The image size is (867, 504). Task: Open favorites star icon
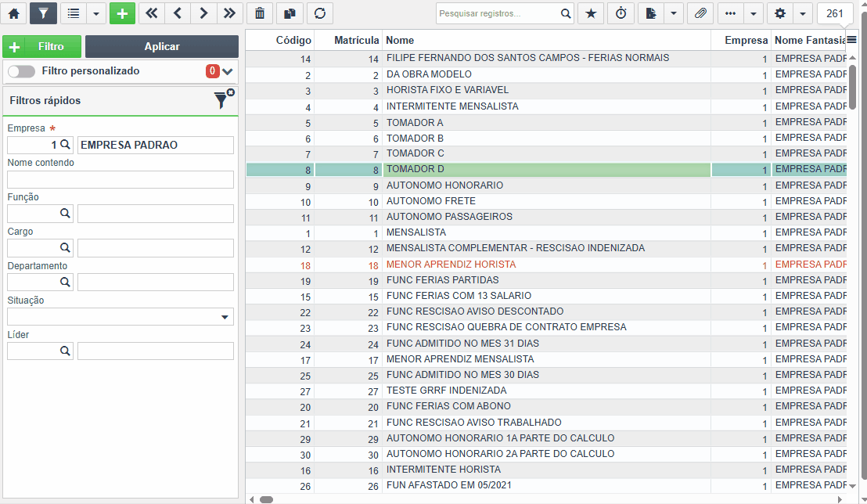(591, 13)
